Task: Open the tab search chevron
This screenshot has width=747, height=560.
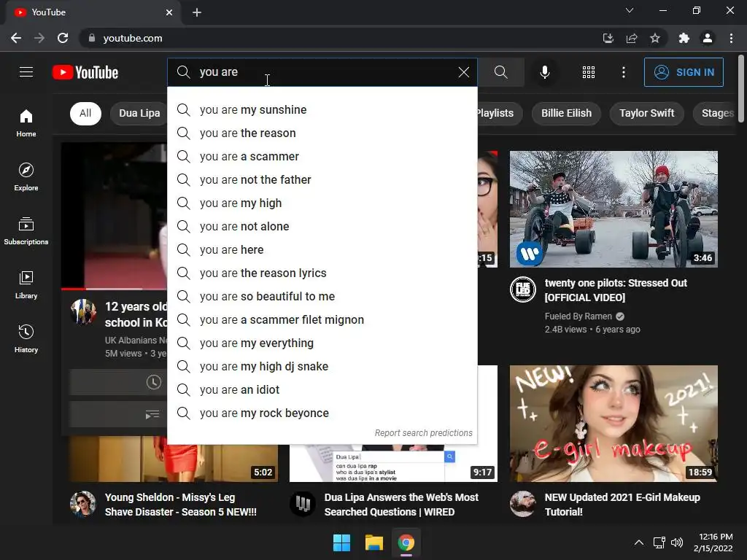Action: pos(630,10)
